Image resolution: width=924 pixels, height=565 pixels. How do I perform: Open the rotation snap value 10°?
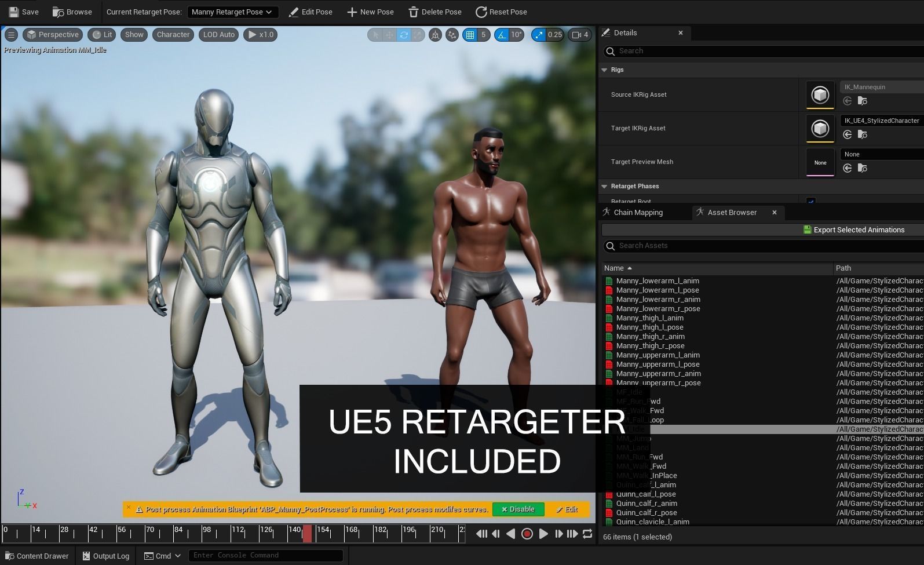(516, 35)
